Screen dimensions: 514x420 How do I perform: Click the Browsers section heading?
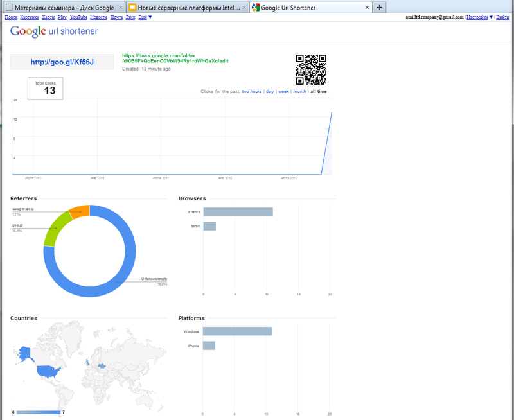coord(192,198)
